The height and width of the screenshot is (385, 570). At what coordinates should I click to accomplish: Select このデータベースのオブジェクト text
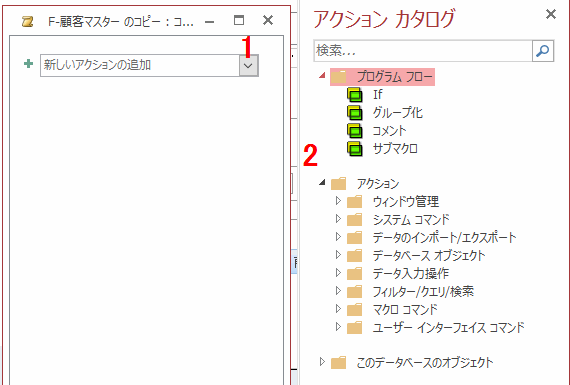click(x=425, y=362)
